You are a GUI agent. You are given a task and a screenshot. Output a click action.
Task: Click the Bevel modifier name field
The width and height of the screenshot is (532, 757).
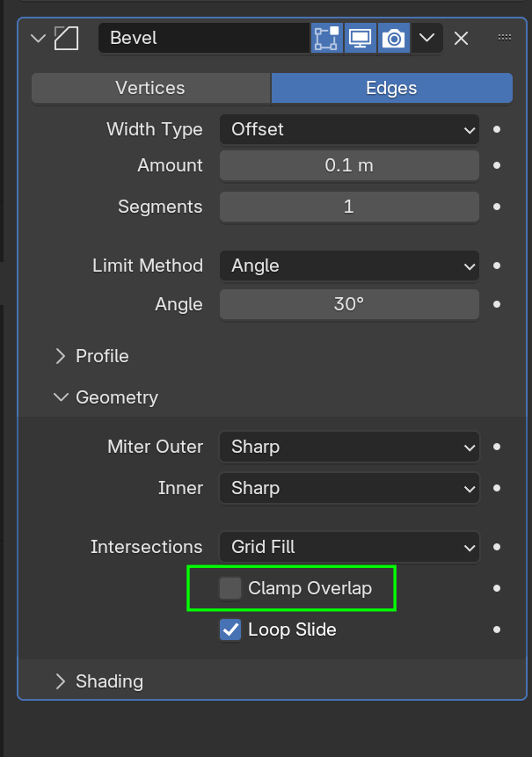pyautogui.click(x=202, y=38)
